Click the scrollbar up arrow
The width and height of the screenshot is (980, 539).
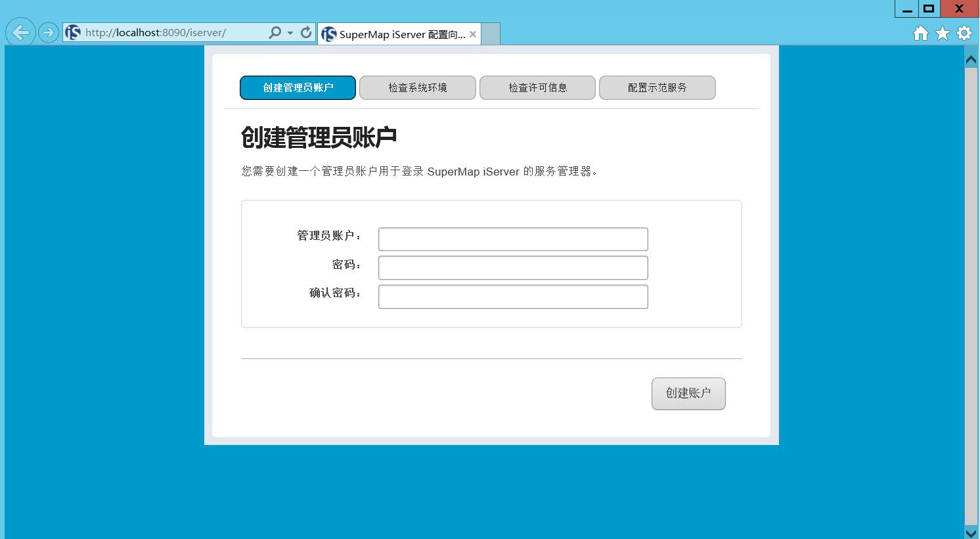[971, 59]
